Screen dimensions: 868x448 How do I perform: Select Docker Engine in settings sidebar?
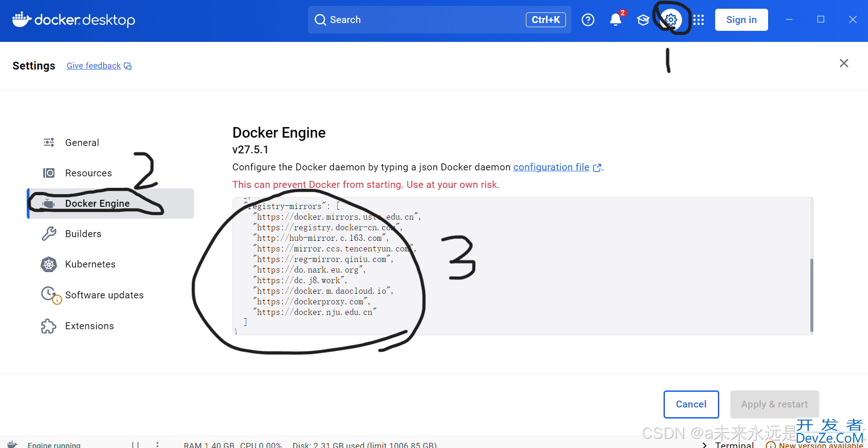[x=111, y=204]
